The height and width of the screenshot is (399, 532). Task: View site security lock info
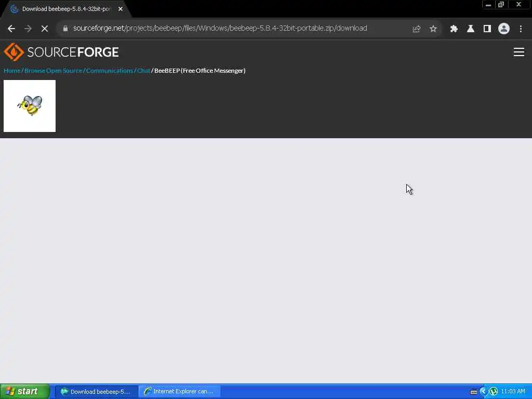65,29
